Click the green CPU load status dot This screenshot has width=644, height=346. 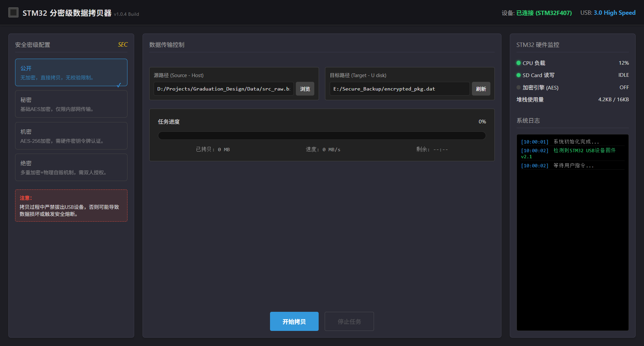coord(519,63)
